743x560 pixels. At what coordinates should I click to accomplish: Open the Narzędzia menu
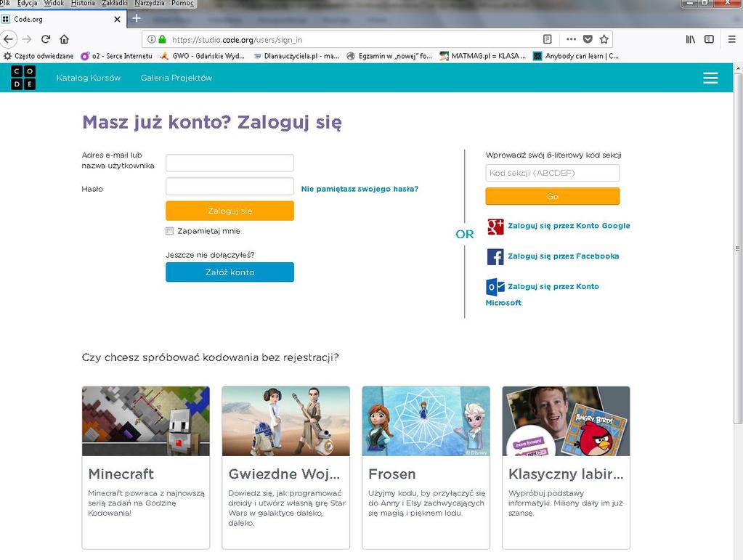tap(150, 4)
